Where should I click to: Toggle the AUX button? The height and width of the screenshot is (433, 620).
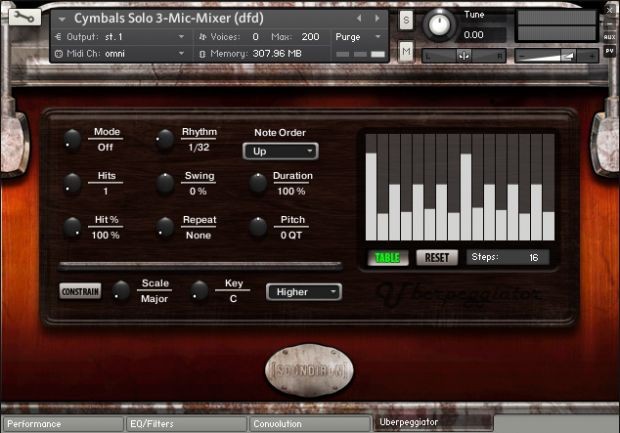point(609,37)
